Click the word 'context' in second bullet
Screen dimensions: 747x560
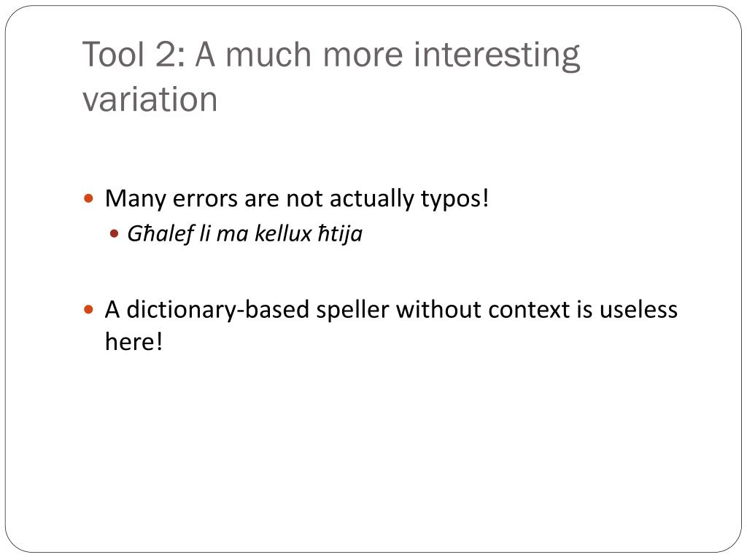[x=529, y=310]
